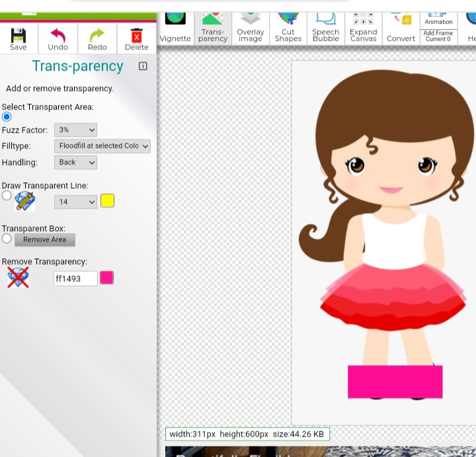
Task: Select the Select Transparent Area radio button
Action: (7, 117)
